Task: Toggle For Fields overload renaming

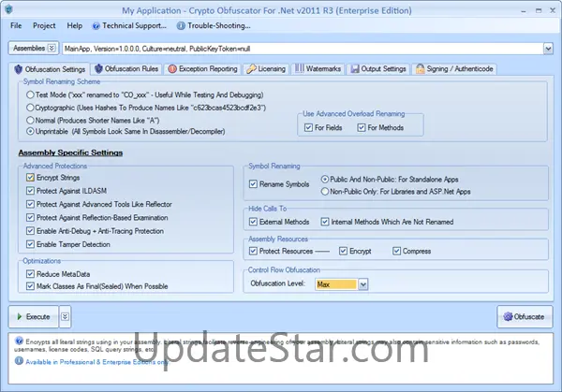Action: pos(308,127)
